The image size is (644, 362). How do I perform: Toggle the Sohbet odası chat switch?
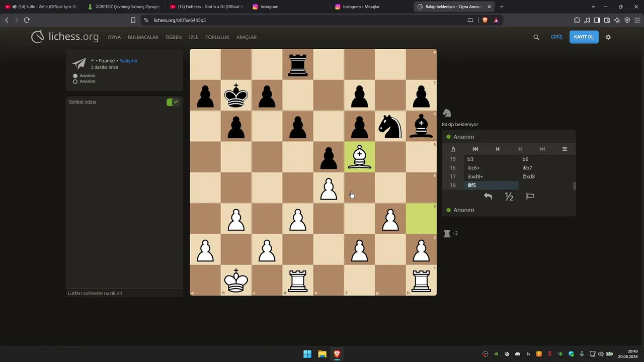pyautogui.click(x=173, y=102)
